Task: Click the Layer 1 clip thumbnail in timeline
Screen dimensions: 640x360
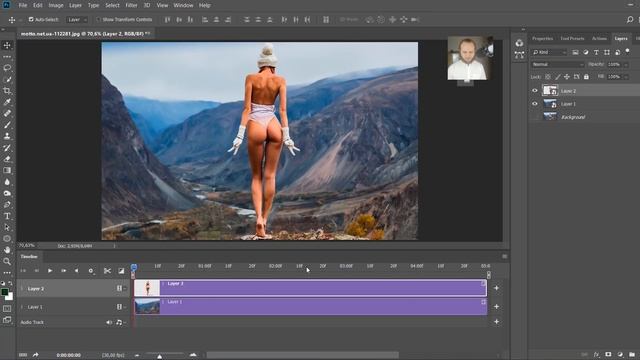Action: click(147, 306)
